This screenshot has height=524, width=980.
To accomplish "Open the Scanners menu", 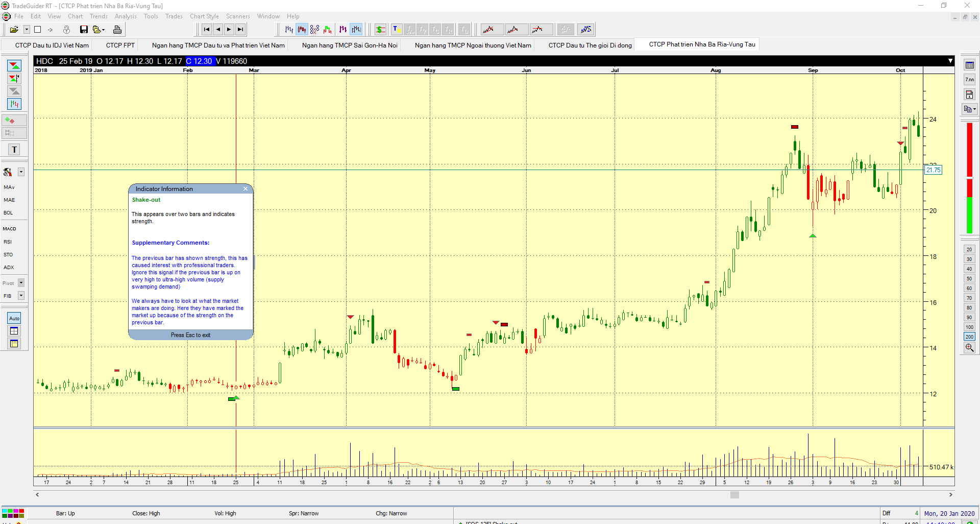I will point(238,16).
